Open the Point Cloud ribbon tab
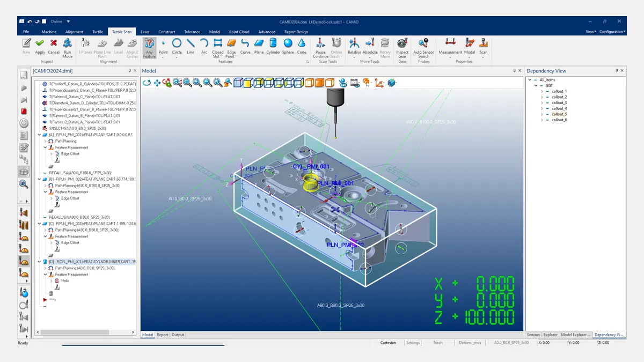Image resolution: width=644 pixels, height=362 pixels. [x=239, y=32]
